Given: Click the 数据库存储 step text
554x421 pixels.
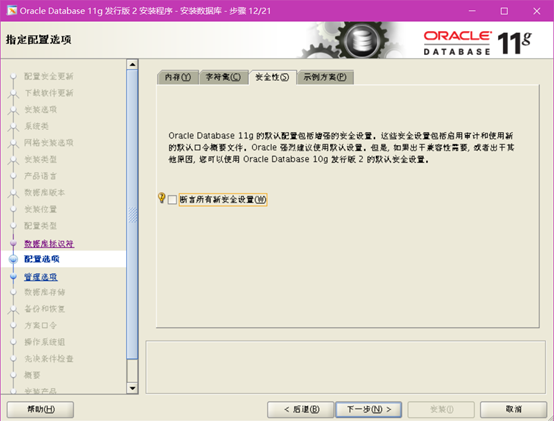Looking at the screenshot, I should click(x=45, y=292).
